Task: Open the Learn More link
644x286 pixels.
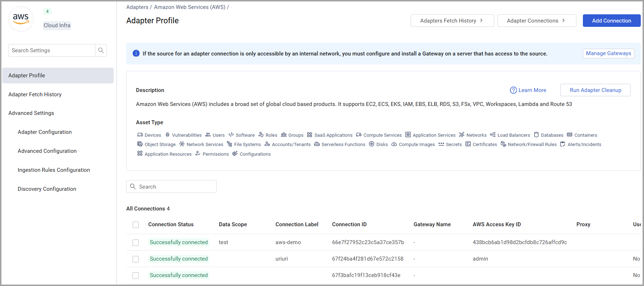Action: [x=532, y=90]
